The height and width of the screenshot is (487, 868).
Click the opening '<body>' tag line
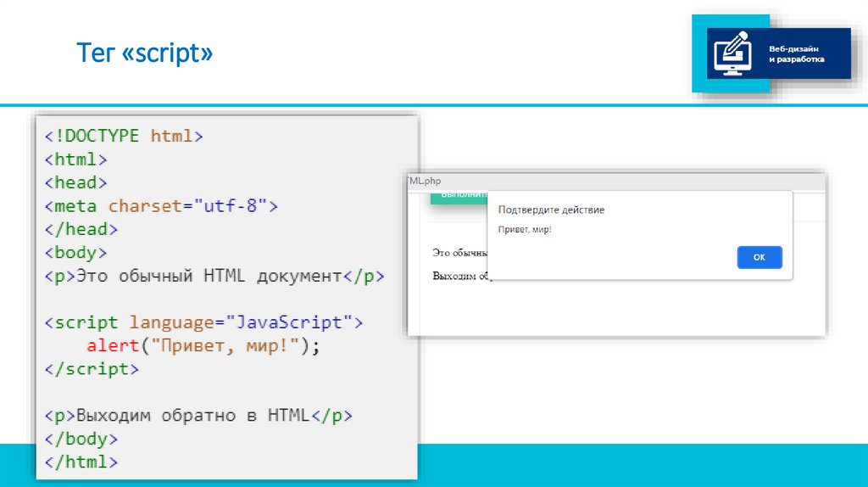pos(75,253)
